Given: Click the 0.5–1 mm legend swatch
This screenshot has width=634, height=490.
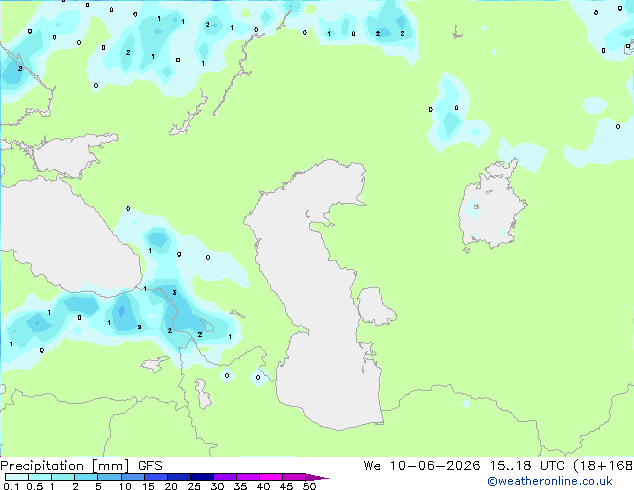Looking at the screenshot, I should pyautogui.click(x=40, y=477).
